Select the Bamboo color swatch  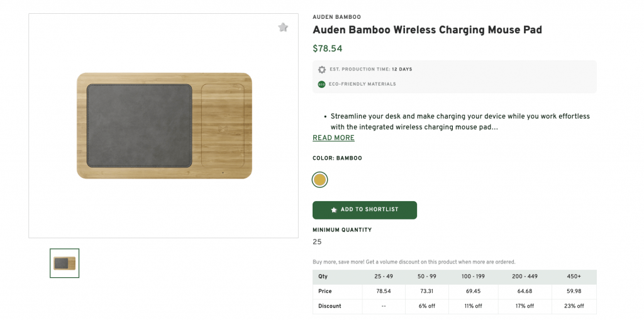click(320, 180)
